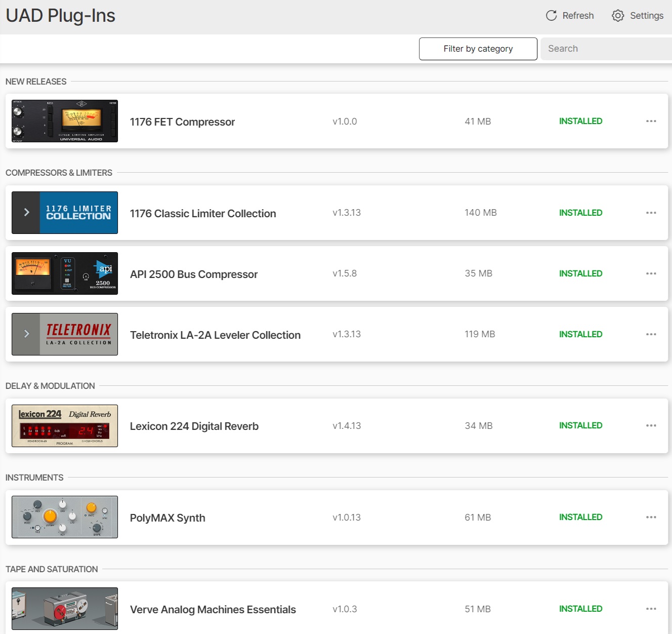
Task: Click INSTALLED status for PolyMAX Synth
Action: point(580,517)
